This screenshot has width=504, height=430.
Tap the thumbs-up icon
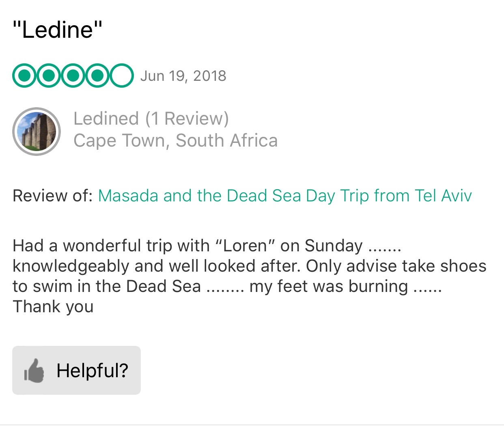coord(34,370)
